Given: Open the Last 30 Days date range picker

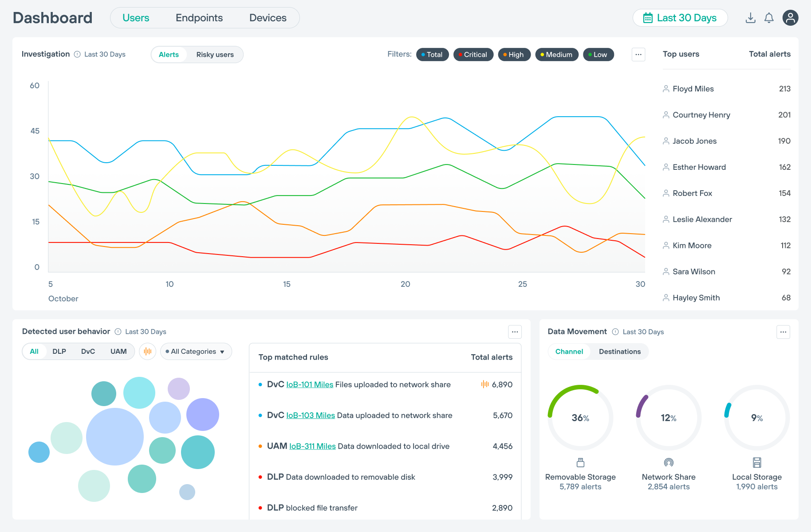Looking at the screenshot, I should [680, 18].
